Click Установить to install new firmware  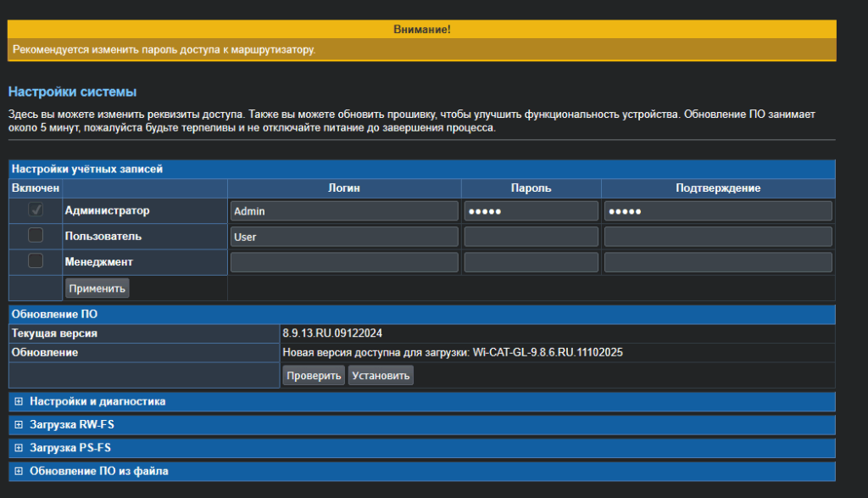[x=381, y=375]
